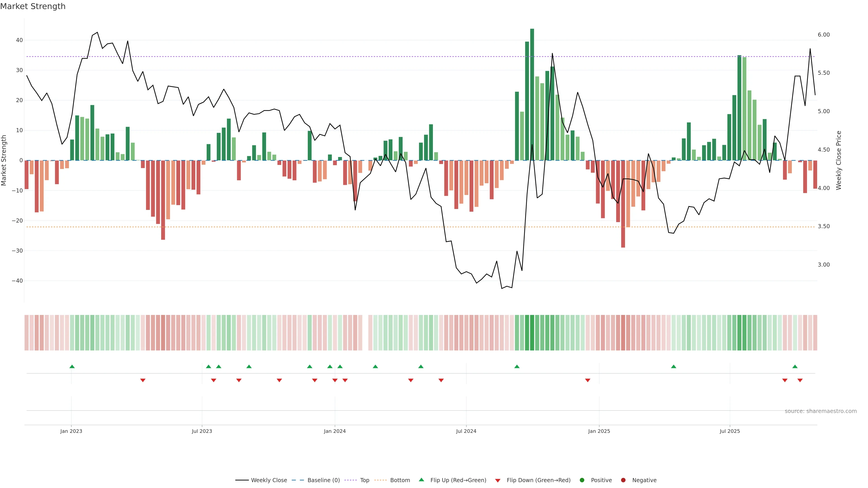Image resolution: width=868 pixels, height=488 pixels.
Task: Click the rightmost red flip-down triangle marker
Action: click(800, 380)
